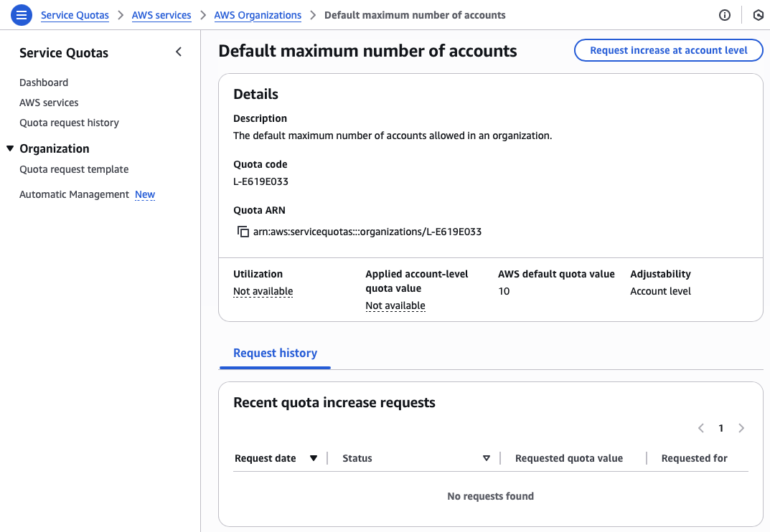Select the Request history tab
770x532 pixels.
point(275,353)
